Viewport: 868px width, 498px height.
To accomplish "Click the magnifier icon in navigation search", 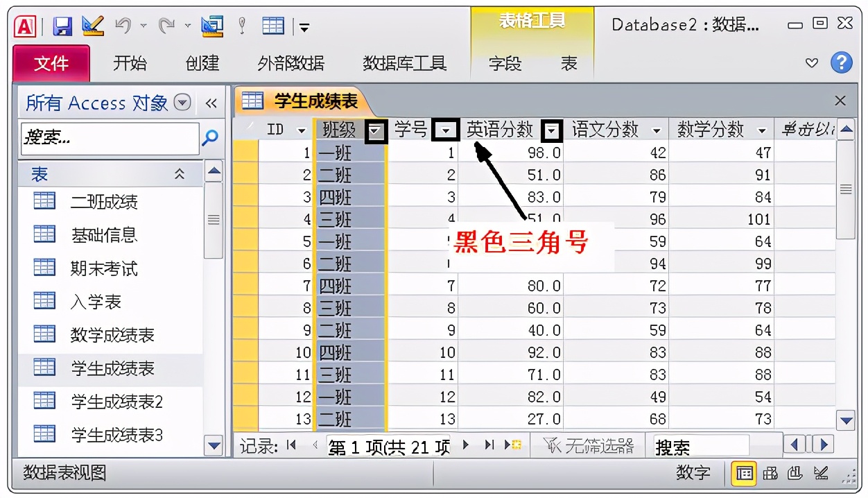I will point(210,138).
